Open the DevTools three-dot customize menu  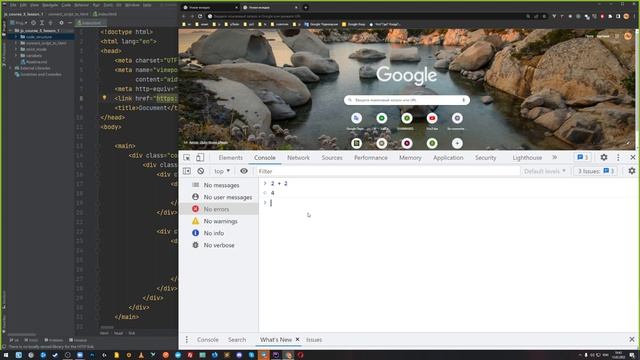[x=618, y=158]
